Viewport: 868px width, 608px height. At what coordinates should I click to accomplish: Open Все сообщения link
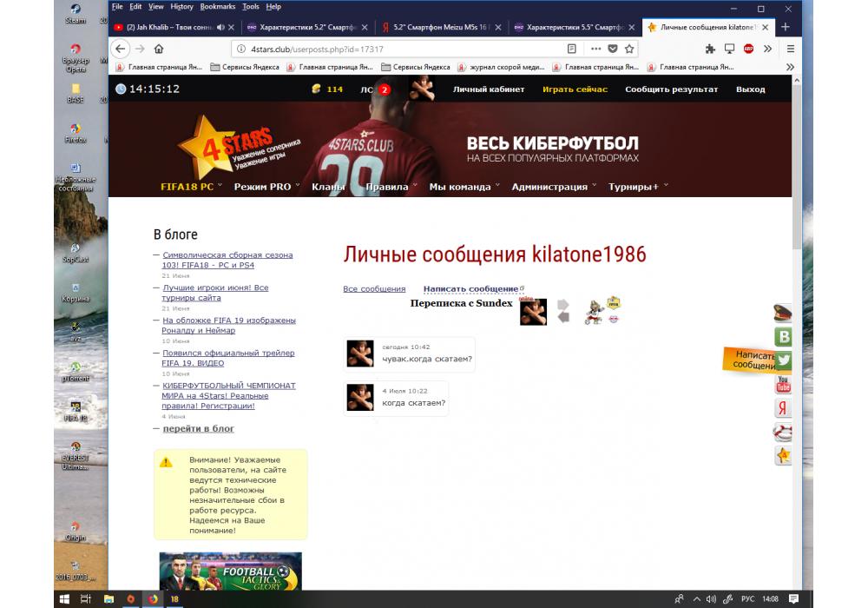[x=374, y=289]
